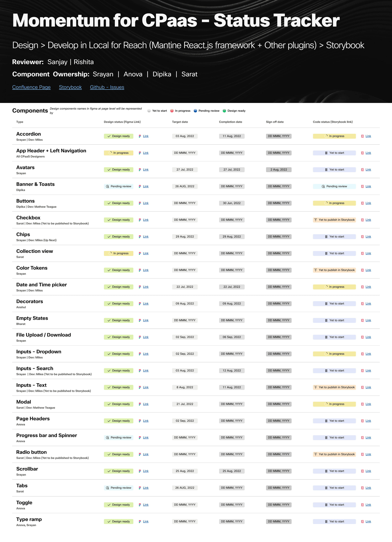Image resolution: width=392 pixels, height=542 pixels.
Task: Select the "8 Aug, 2022" target date
Action: pyautogui.click(x=185, y=387)
